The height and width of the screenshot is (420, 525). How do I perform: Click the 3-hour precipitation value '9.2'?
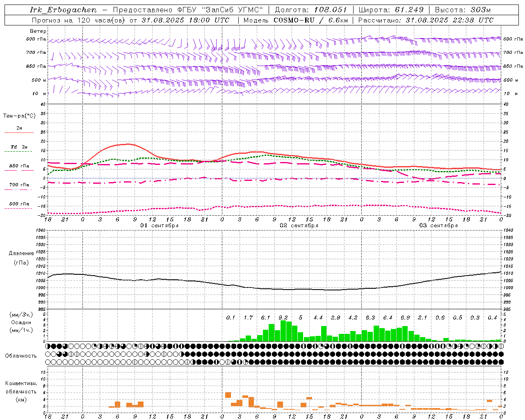click(283, 317)
